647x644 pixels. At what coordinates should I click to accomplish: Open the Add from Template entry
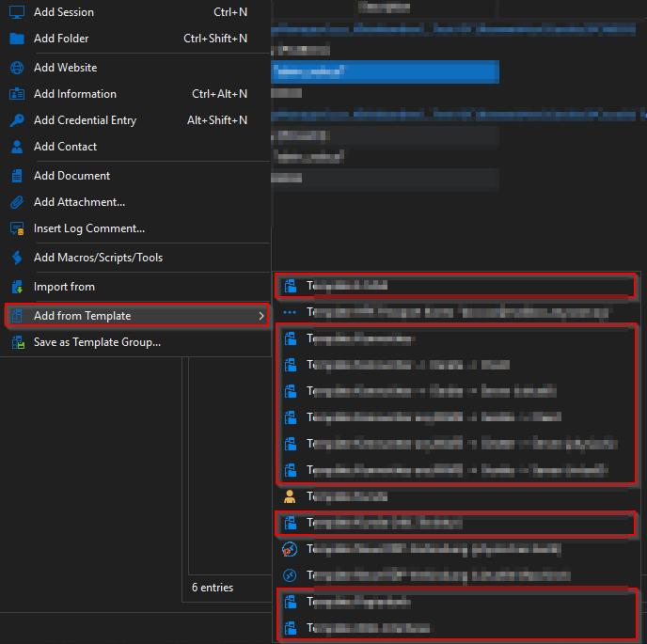coord(136,316)
